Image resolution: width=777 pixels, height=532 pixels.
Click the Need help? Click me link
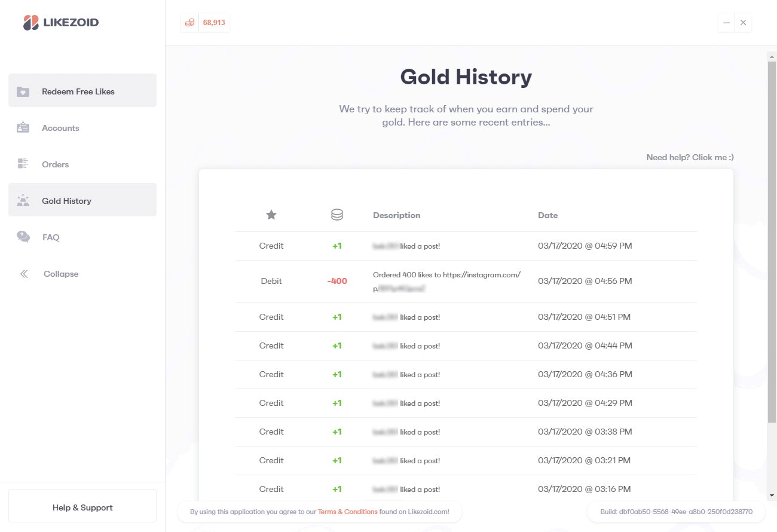[690, 157]
